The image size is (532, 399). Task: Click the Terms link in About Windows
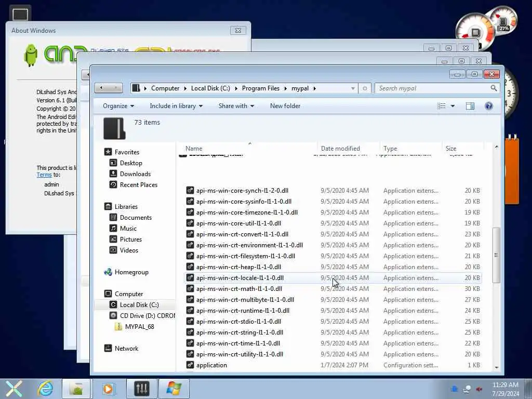pyautogui.click(x=44, y=175)
